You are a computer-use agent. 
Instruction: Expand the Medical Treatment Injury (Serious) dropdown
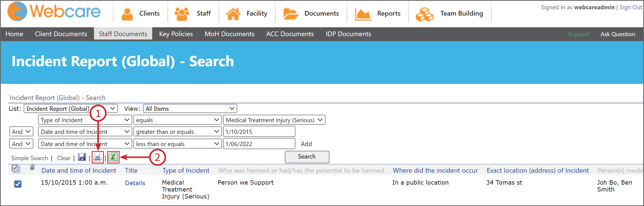click(x=274, y=120)
